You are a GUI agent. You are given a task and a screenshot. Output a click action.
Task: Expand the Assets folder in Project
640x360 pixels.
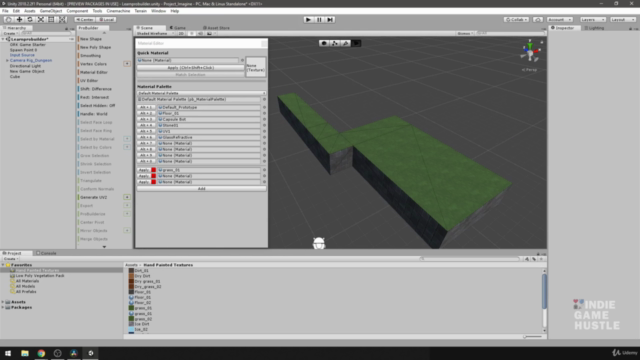(3, 302)
